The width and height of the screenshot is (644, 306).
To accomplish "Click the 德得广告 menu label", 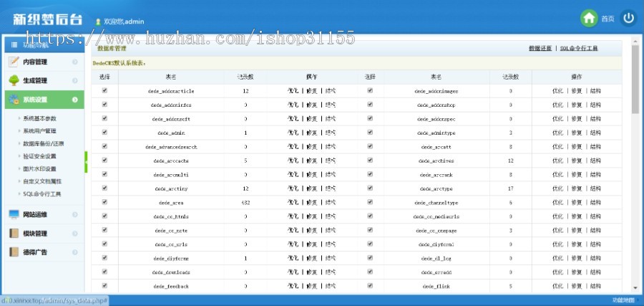I will click(35, 252).
